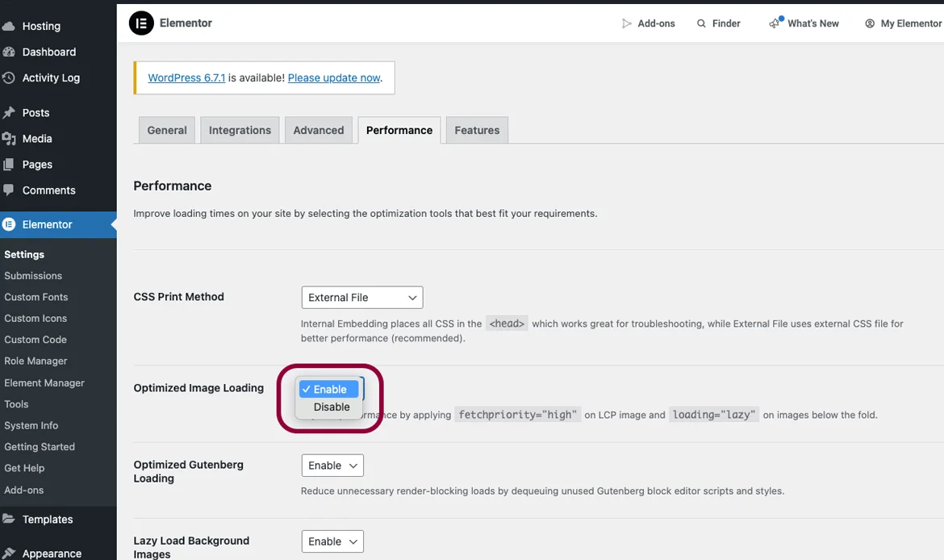
Task: Switch to the General tab
Action: tap(167, 130)
